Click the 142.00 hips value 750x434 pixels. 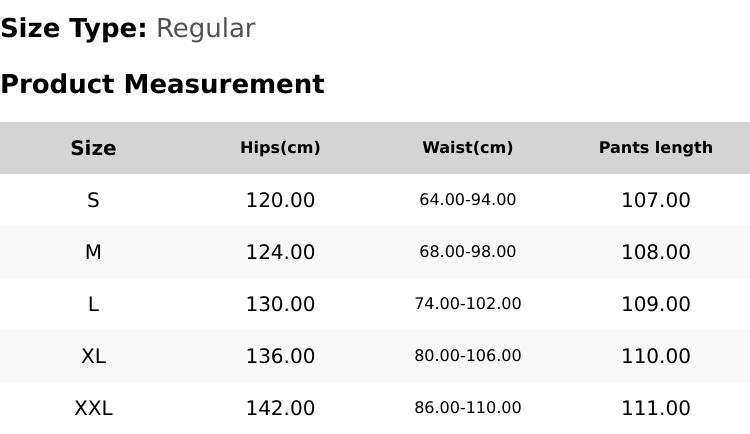(280, 408)
